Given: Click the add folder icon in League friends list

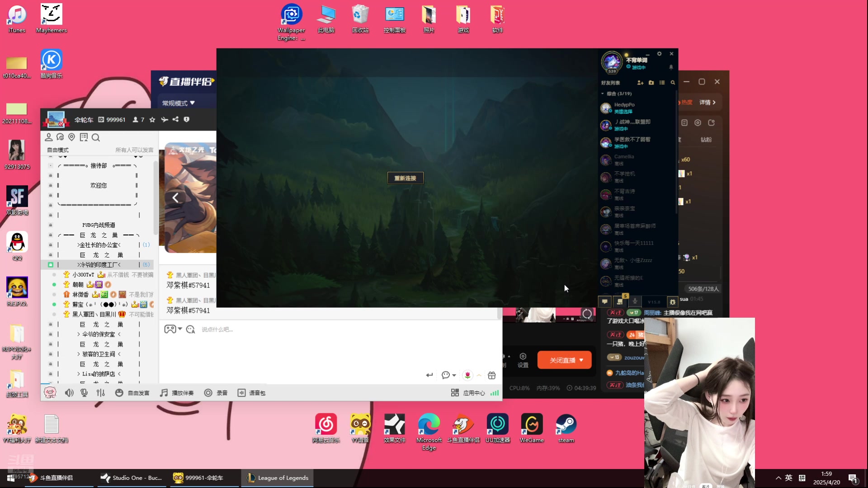Looking at the screenshot, I should click(x=651, y=83).
